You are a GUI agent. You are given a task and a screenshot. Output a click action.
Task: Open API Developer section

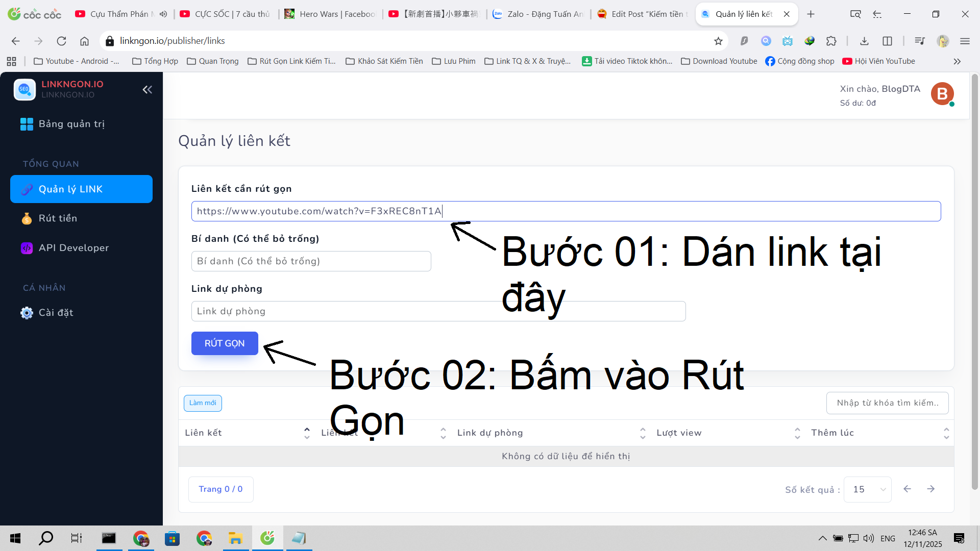(x=73, y=248)
